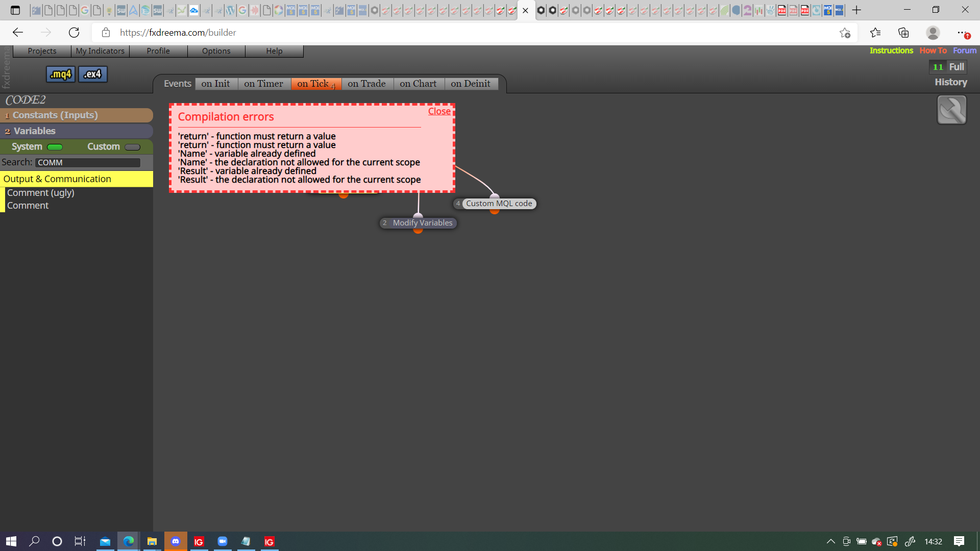The width and height of the screenshot is (980, 551).
Task: Open the Instructions link
Action: (x=891, y=51)
